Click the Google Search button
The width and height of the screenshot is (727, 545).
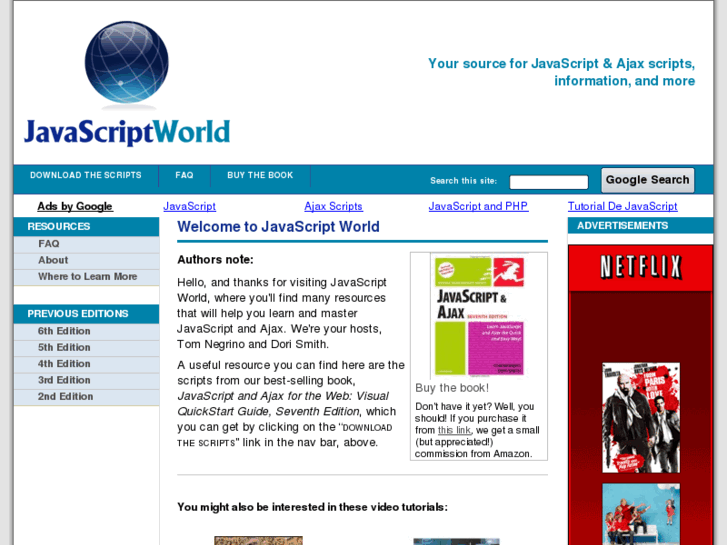[647, 180]
